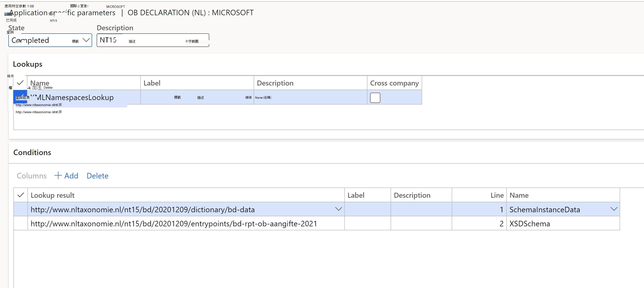Click the plus Add button in Conditions

click(66, 176)
